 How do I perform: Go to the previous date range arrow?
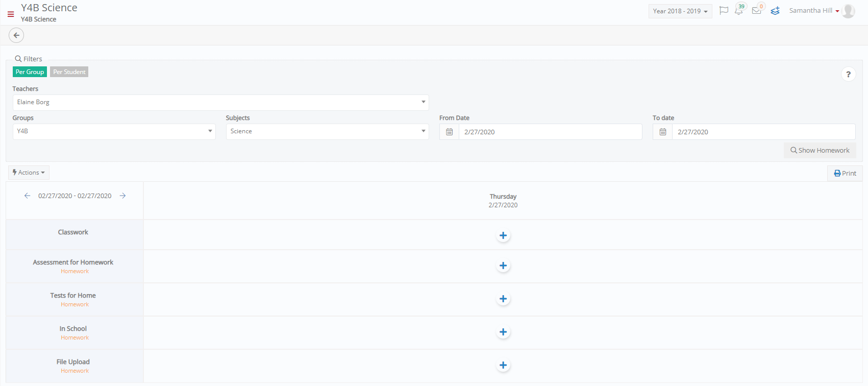pos(28,196)
